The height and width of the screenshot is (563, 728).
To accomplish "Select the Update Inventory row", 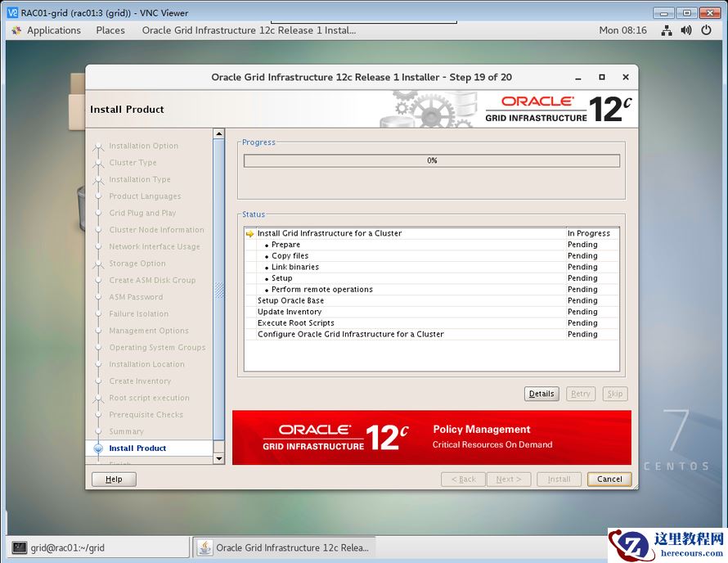I will pyautogui.click(x=432, y=311).
